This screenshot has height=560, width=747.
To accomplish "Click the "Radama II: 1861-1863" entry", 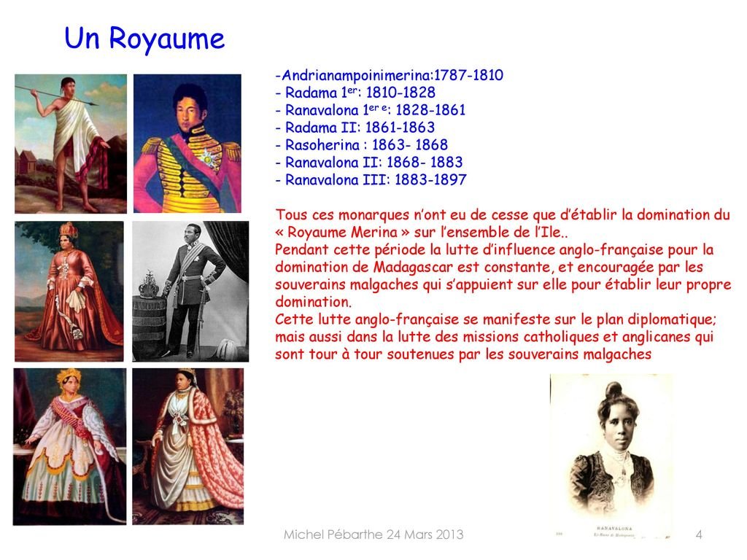I will tap(355, 128).
